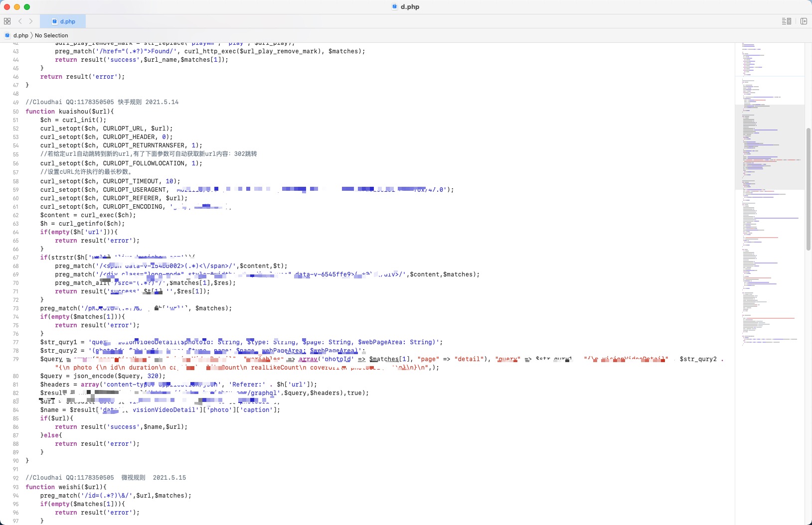Open the editor options menu

(x=787, y=21)
